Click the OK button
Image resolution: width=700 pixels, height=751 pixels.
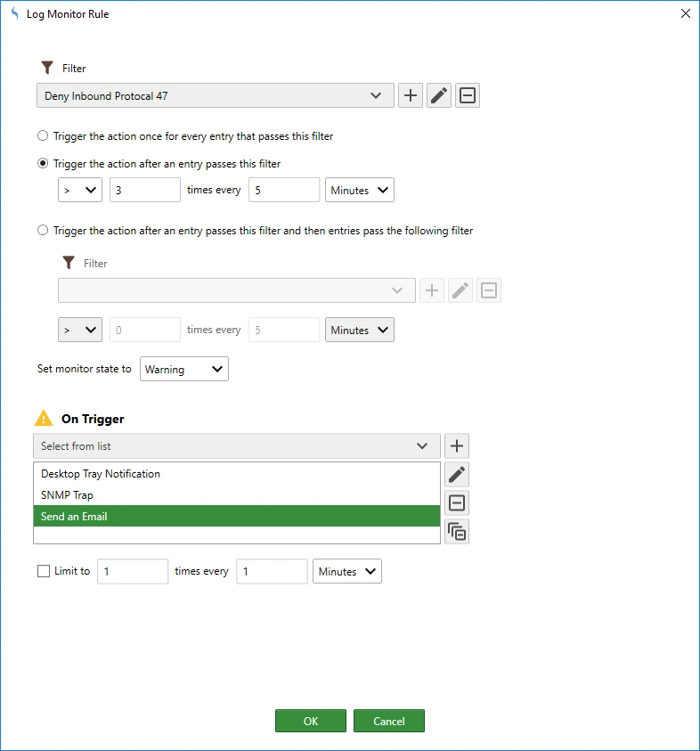click(x=310, y=722)
